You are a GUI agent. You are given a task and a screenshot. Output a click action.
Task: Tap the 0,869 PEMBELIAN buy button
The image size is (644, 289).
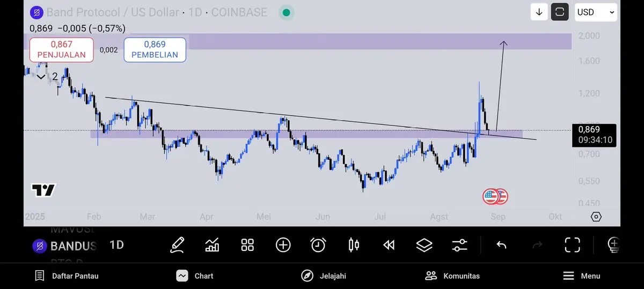pos(155,49)
